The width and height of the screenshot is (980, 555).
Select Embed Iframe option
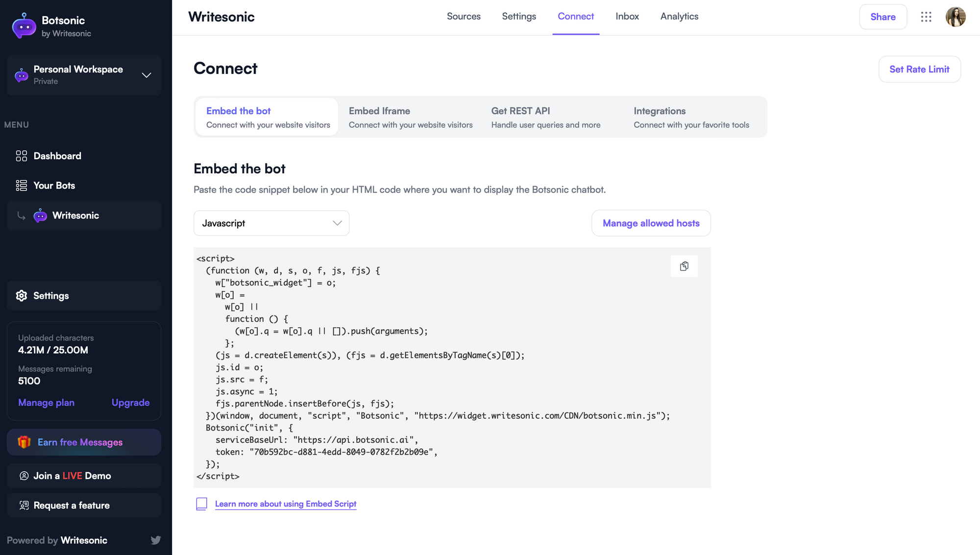(x=411, y=117)
